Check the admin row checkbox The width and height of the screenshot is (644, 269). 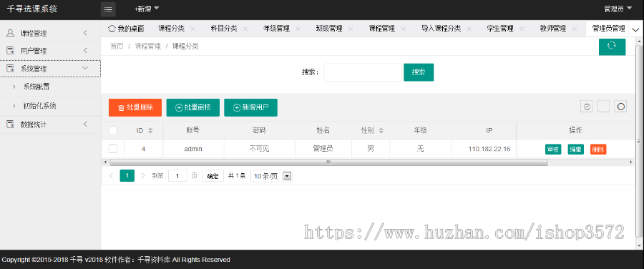113,149
